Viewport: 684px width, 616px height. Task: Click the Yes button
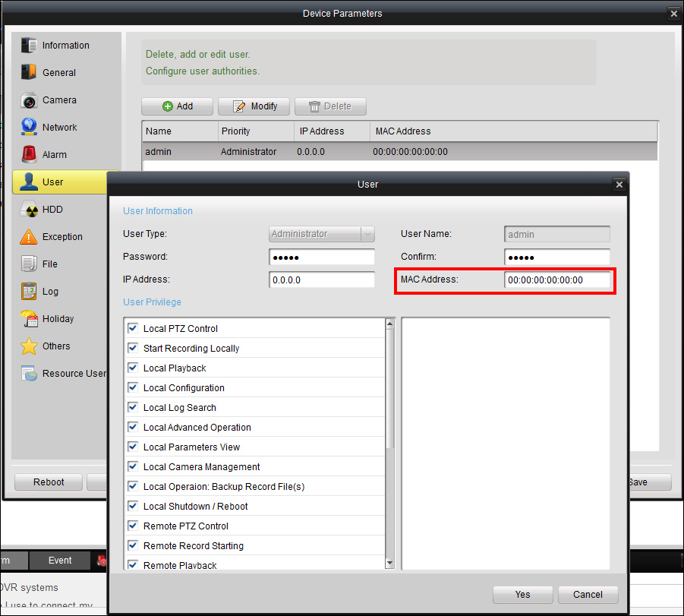(522, 595)
